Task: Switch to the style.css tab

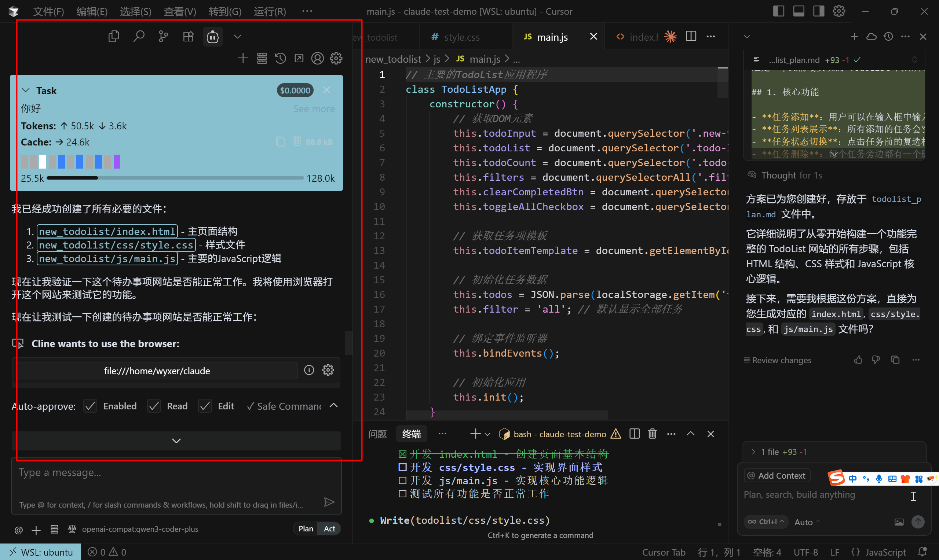Action: coord(462,37)
